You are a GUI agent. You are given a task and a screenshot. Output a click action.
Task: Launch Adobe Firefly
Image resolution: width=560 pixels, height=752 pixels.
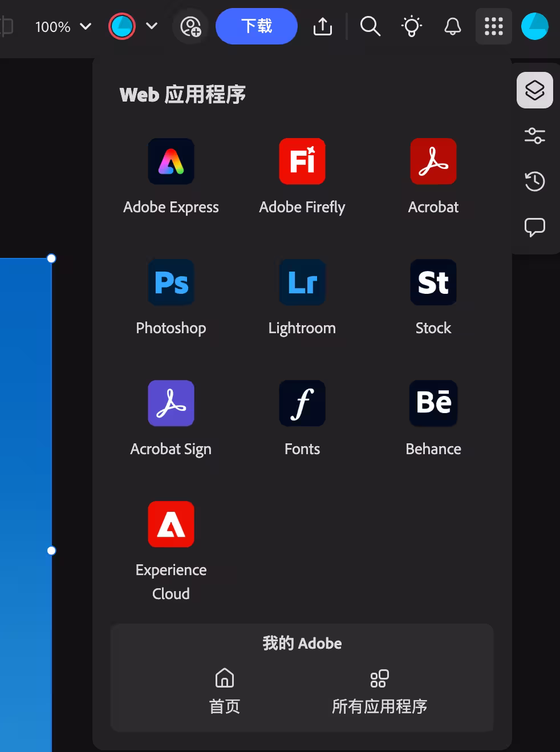click(x=302, y=161)
